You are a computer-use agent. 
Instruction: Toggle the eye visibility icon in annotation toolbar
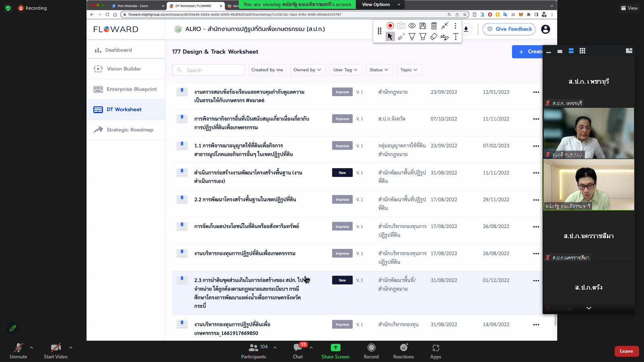click(412, 26)
